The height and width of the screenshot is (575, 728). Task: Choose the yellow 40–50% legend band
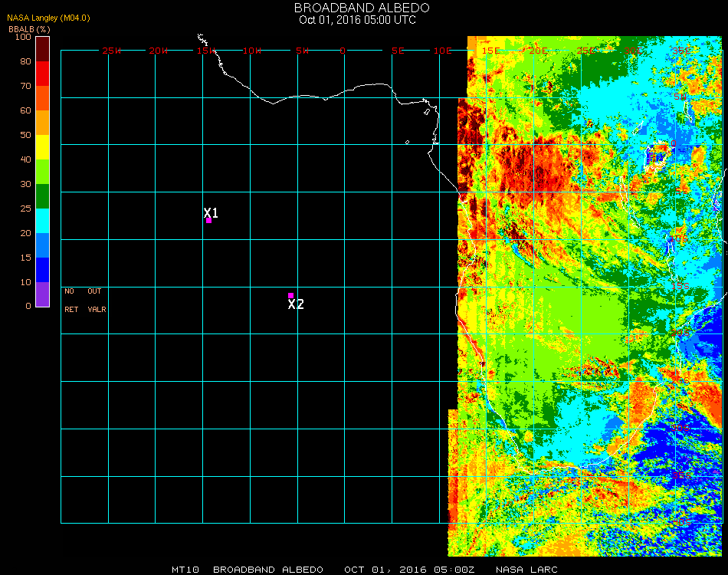(x=43, y=146)
